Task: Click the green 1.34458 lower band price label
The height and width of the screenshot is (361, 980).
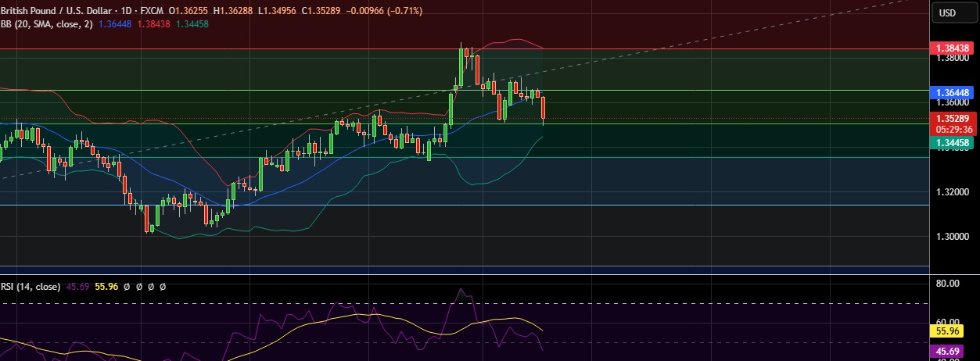Action: (954, 142)
